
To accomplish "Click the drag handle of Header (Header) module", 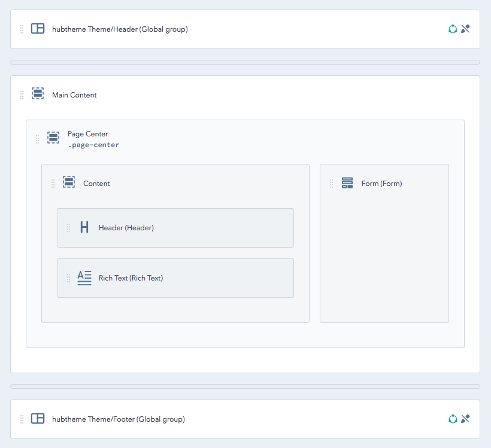I will pyautogui.click(x=69, y=228).
